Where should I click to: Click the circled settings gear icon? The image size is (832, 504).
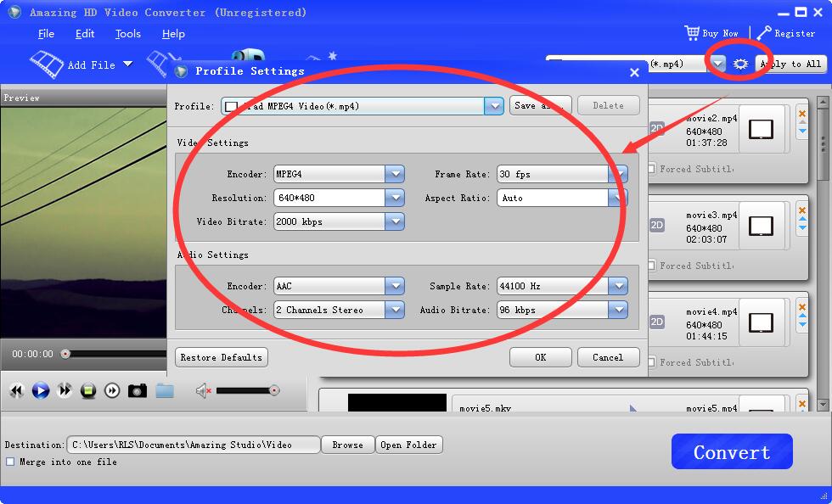[741, 64]
